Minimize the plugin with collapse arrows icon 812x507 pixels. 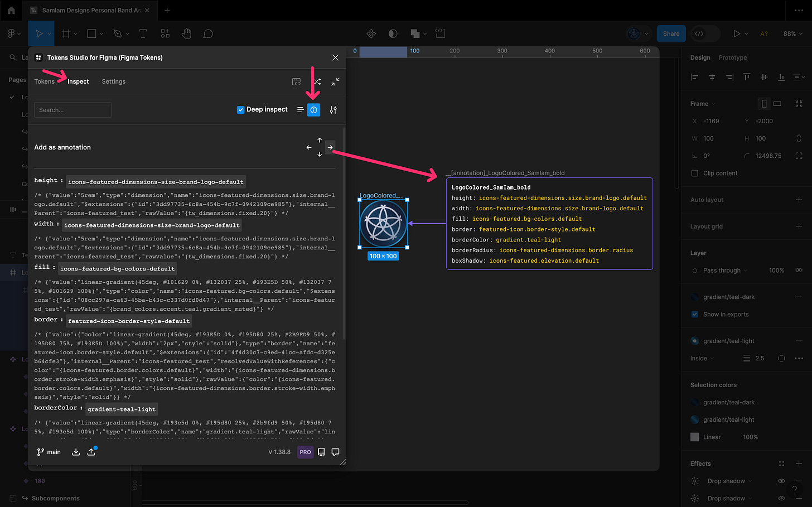[335, 81]
